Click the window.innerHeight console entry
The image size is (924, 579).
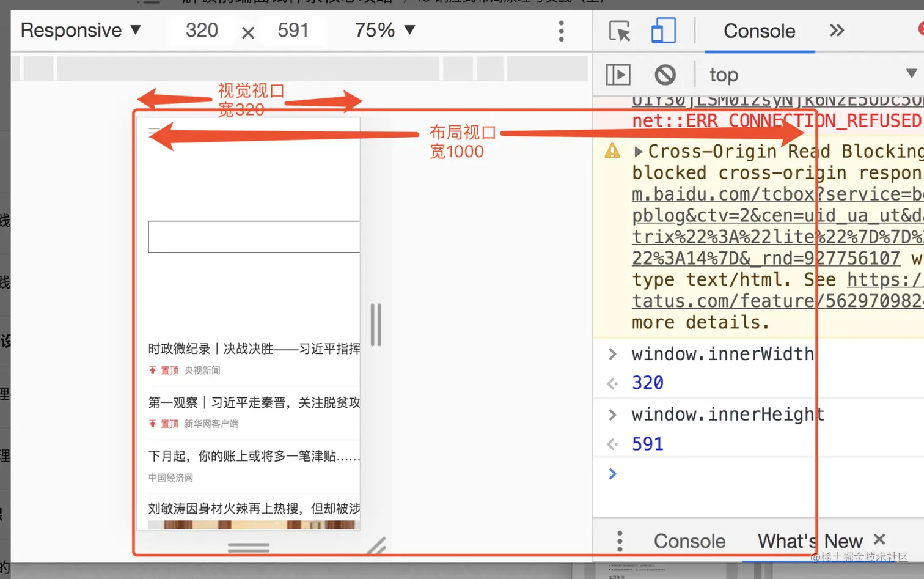pyautogui.click(x=728, y=415)
